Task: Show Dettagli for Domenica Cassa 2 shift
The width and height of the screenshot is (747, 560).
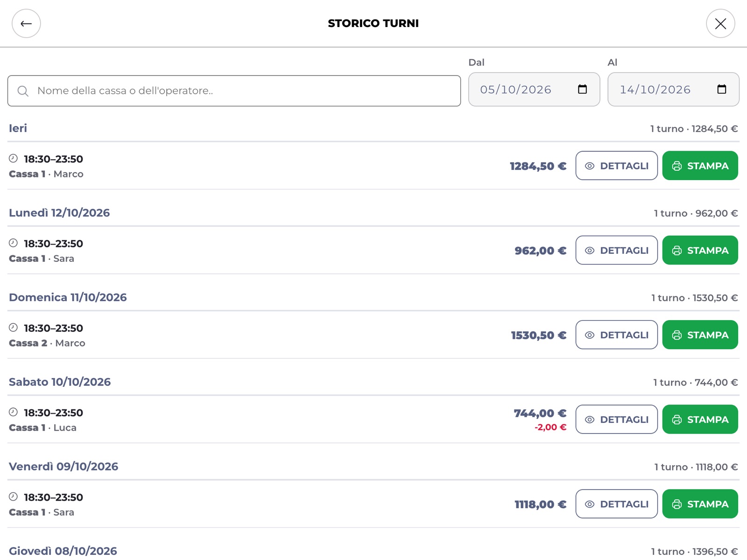Action: click(x=616, y=335)
